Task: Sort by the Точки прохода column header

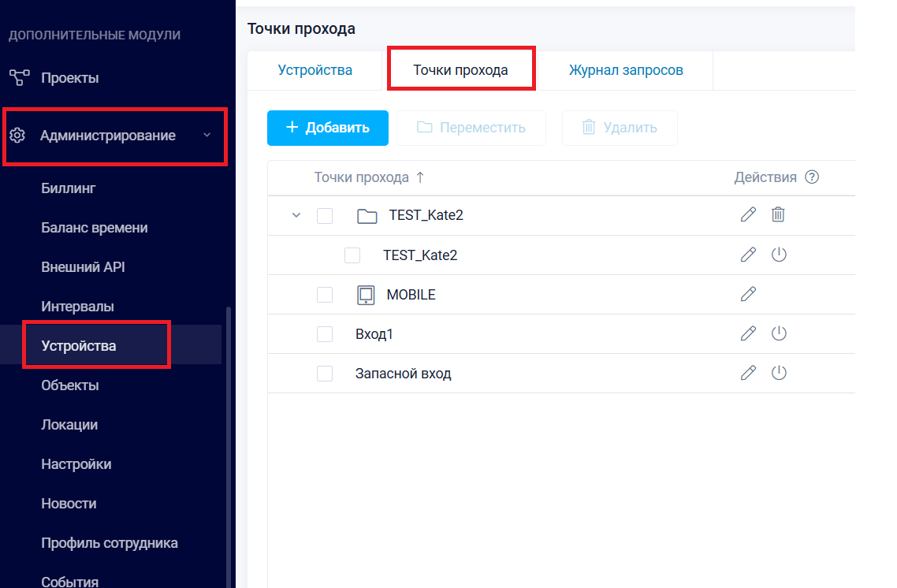Action: coord(362,177)
